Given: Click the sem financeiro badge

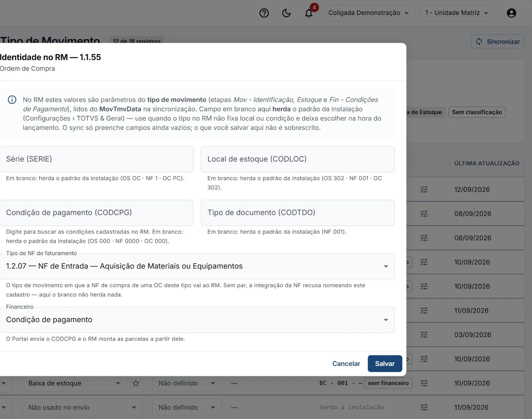Looking at the screenshot, I should [388, 383].
